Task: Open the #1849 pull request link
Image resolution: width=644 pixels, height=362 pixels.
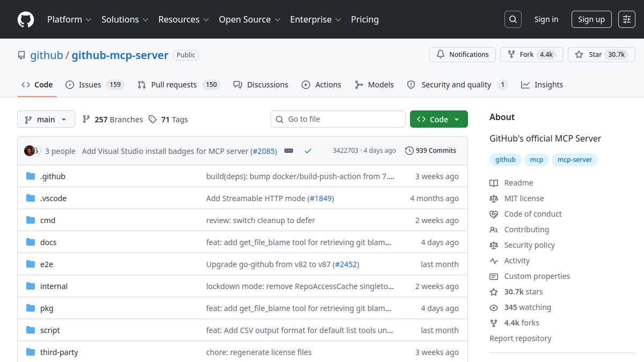Action: [x=321, y=198]
